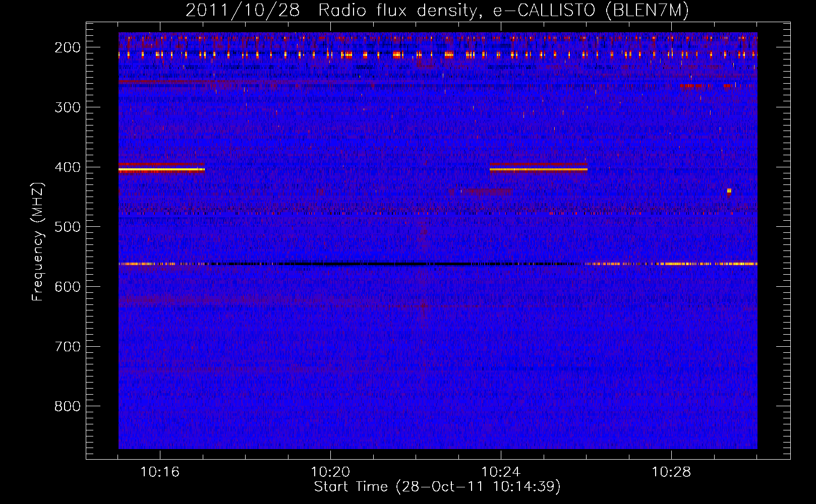Click the plot title '2011/10/28 Radio flux density'
This screenshot has height=504, width=816.
[437, 10]
